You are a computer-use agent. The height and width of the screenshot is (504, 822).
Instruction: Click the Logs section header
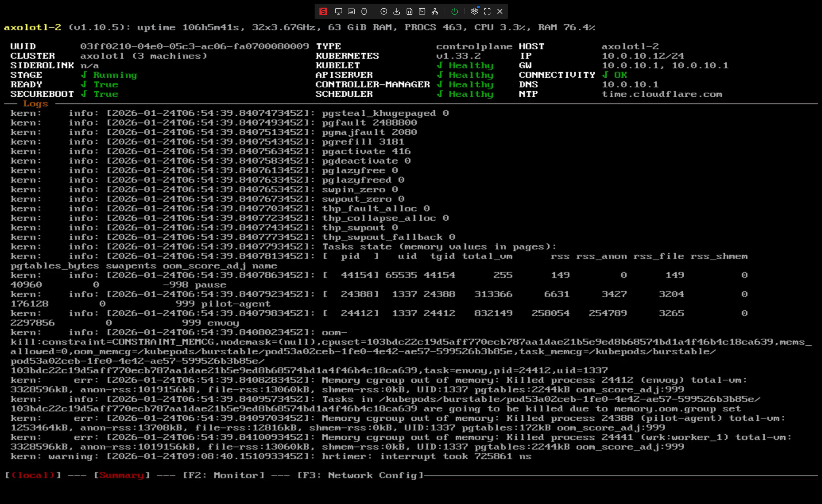(x=35, y=104)
